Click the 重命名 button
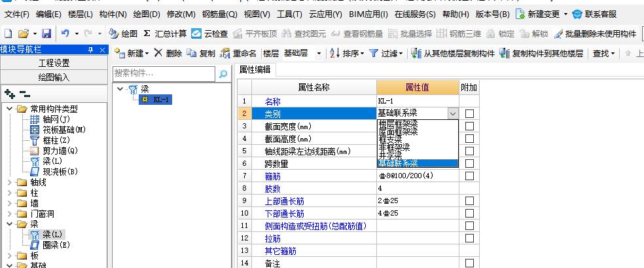644x268 pixels. click(238, 53)
